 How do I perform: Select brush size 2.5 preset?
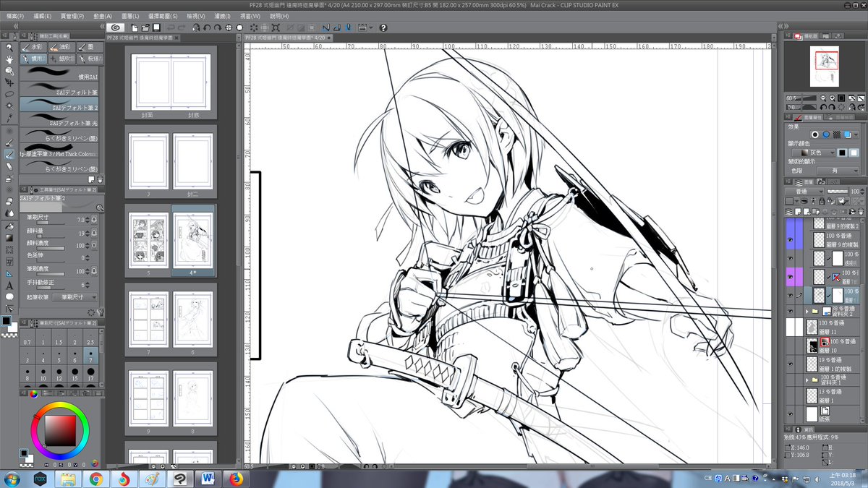pyautogui.click(x=90, y=338)
